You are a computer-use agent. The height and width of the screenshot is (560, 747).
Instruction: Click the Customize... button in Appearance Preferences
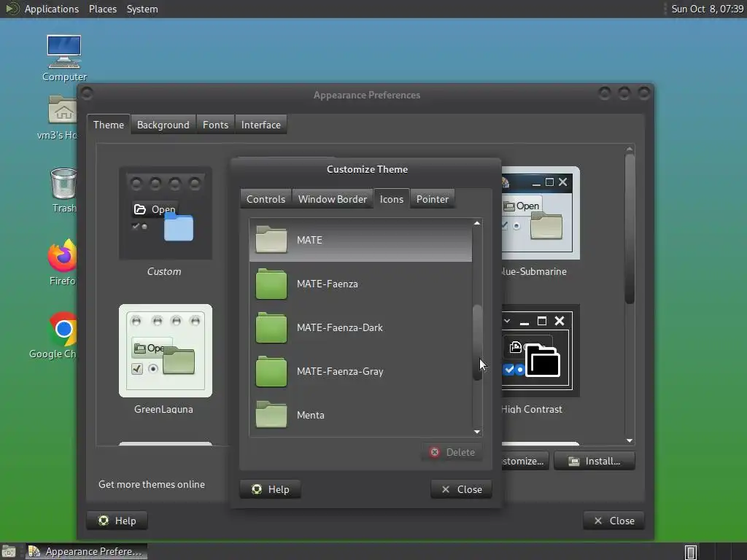525,461
